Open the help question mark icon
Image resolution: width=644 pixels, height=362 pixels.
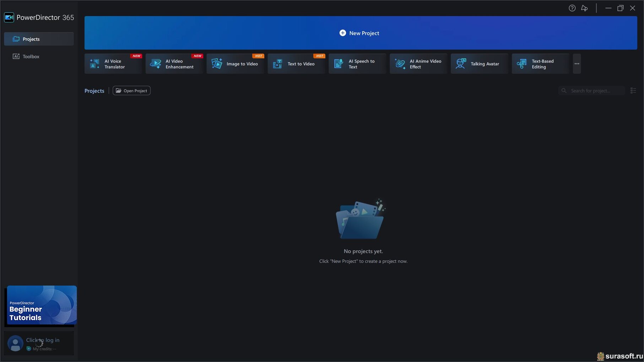(572, 8)
